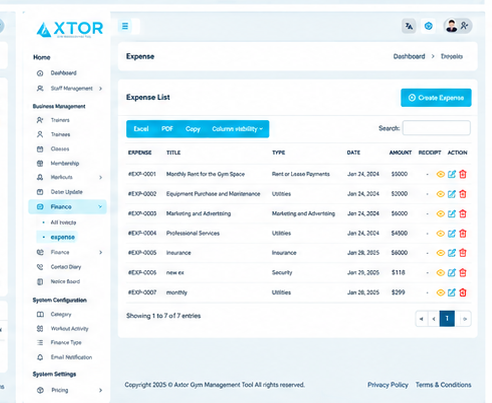View expense #EXP-0007 with eye icon
The height and width of the screenshot is (403, 492).
point(441,293)
